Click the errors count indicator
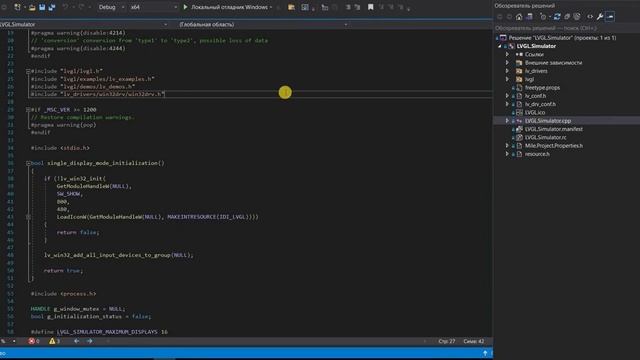 click(34, 341)
